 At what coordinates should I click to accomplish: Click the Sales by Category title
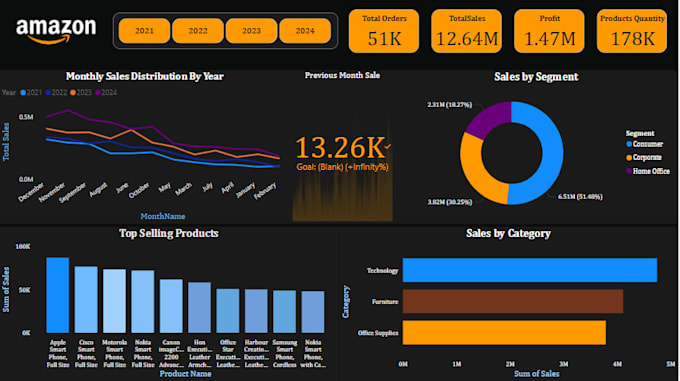508,233
